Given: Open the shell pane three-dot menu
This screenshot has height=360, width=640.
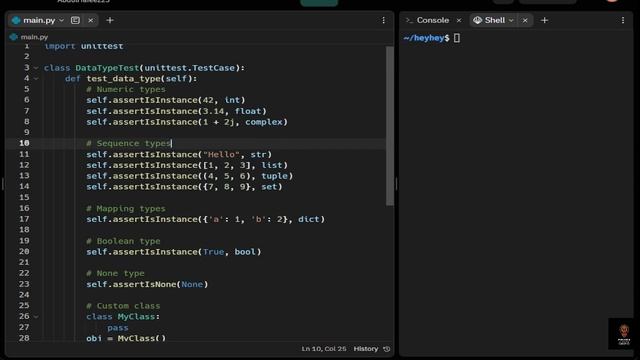Looking at the screenshot, I should pos(622,20).
